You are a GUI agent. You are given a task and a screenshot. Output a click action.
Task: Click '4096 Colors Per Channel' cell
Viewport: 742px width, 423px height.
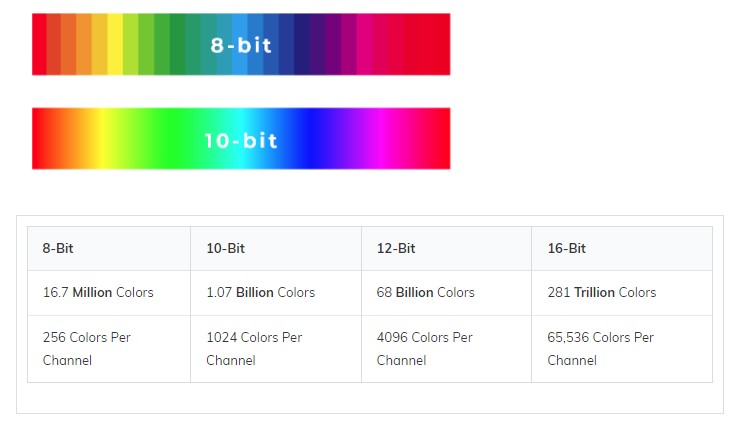(446, 349)
